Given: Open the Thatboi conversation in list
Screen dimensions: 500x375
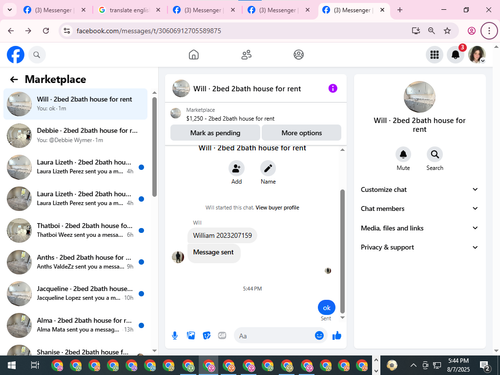Looking at the screenshot, I should coord(75,230).
